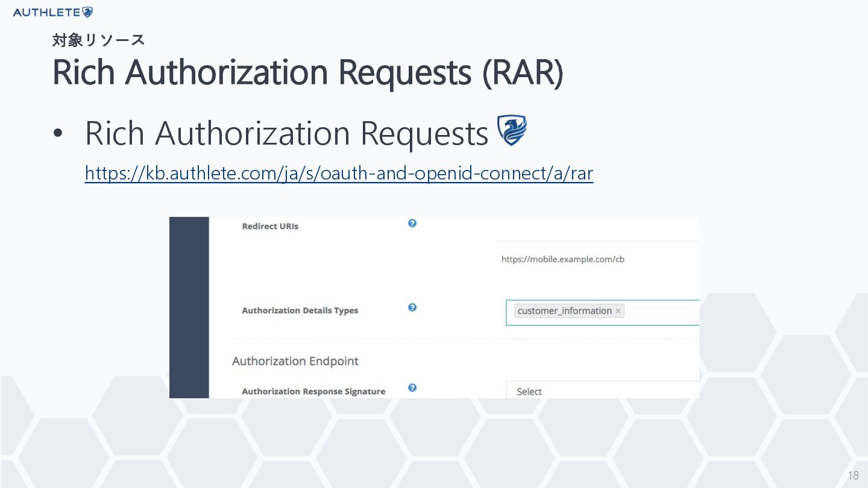Click the Authorization Response Signature label

(313, 391)
